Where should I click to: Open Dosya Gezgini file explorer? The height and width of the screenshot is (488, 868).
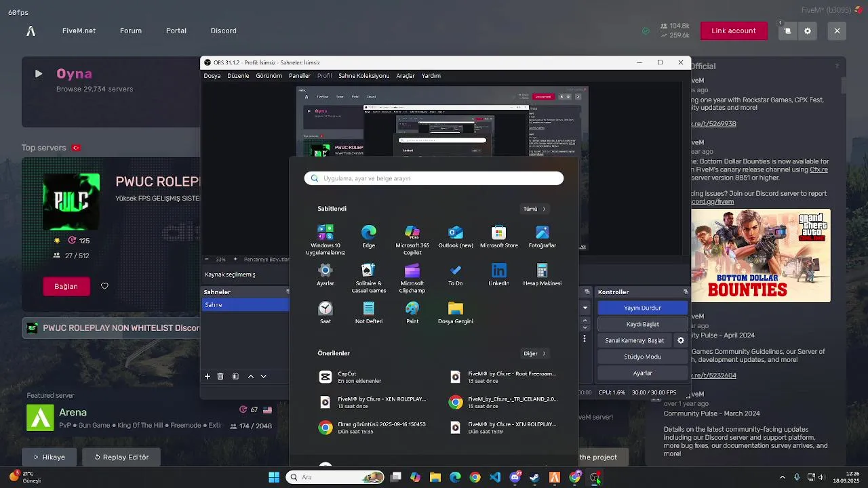click(456, 312)
